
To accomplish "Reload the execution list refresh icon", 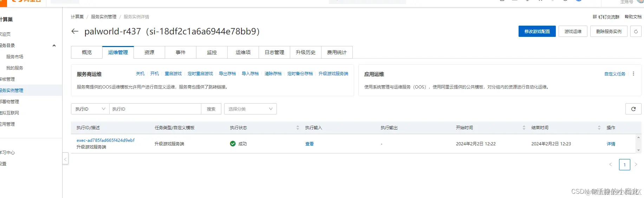I will 633,109.
